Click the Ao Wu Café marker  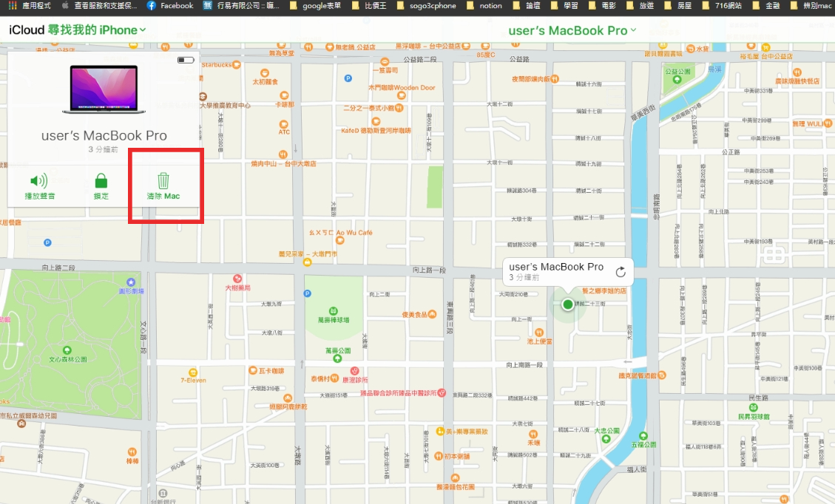tap(339, 241)
